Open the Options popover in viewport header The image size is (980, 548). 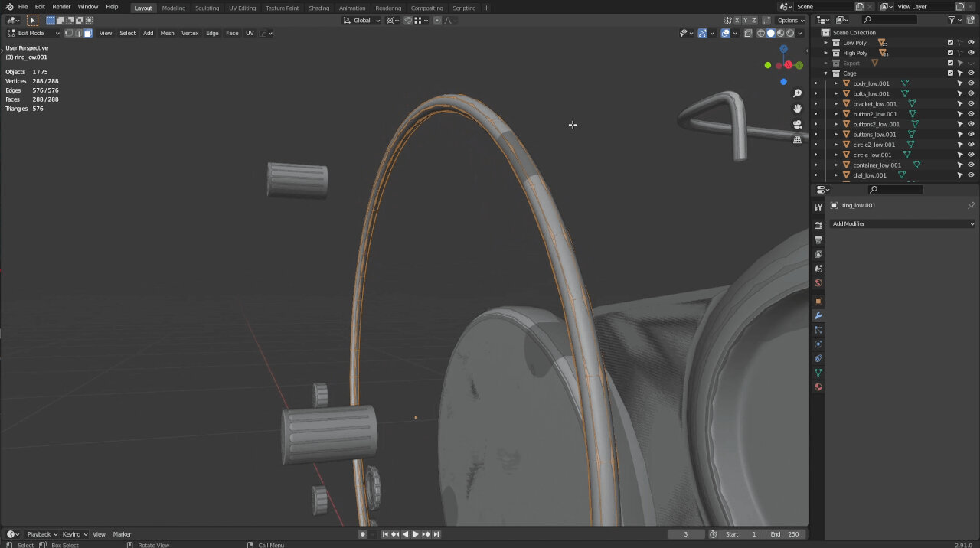(789, 21)
